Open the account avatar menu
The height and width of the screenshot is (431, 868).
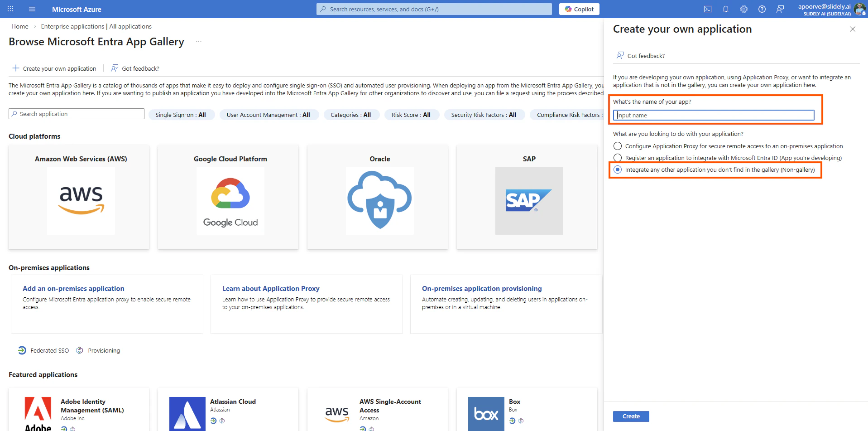pyautogui.click(x=859, y=9)
